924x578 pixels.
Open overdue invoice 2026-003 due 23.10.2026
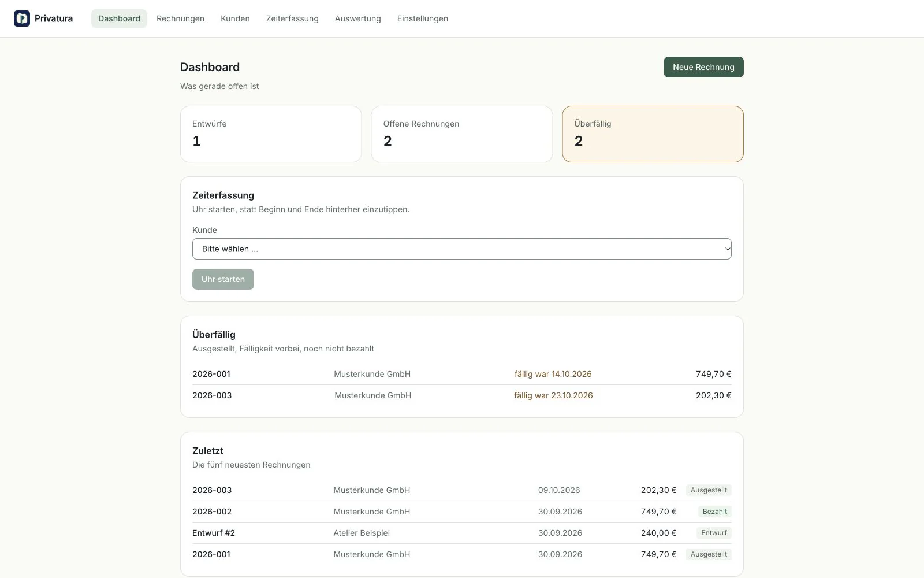tap(462, 395)
